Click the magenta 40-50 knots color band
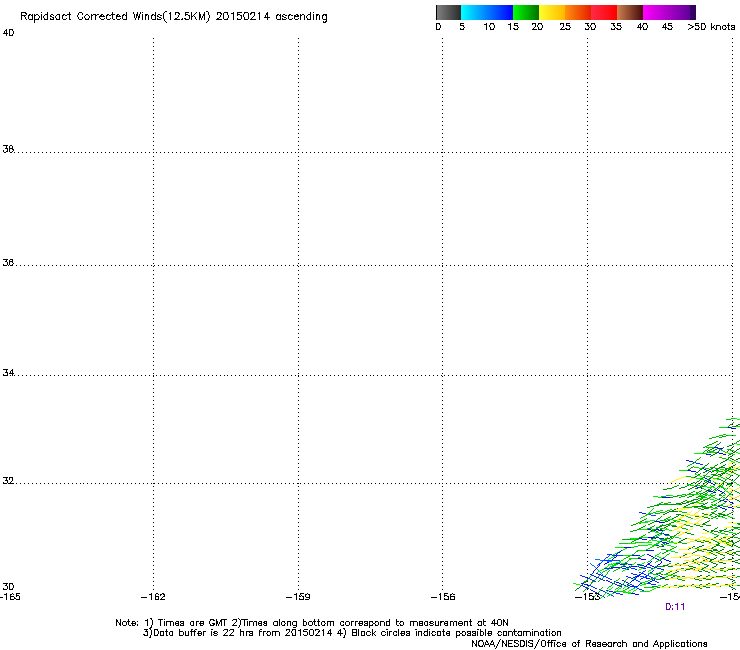This screenshot has height=650, width=740. click(x=669, y=12)
